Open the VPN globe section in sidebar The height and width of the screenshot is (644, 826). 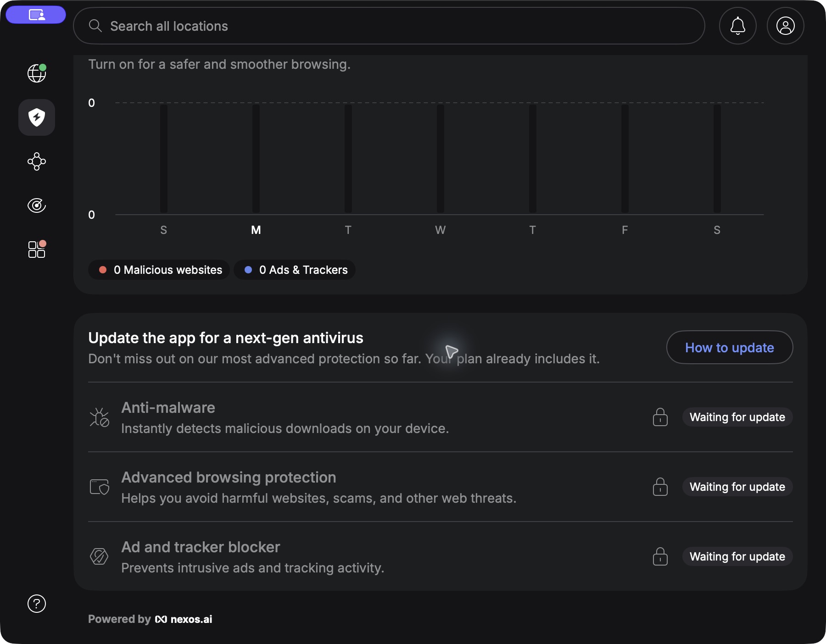click(x=37, y=73)
